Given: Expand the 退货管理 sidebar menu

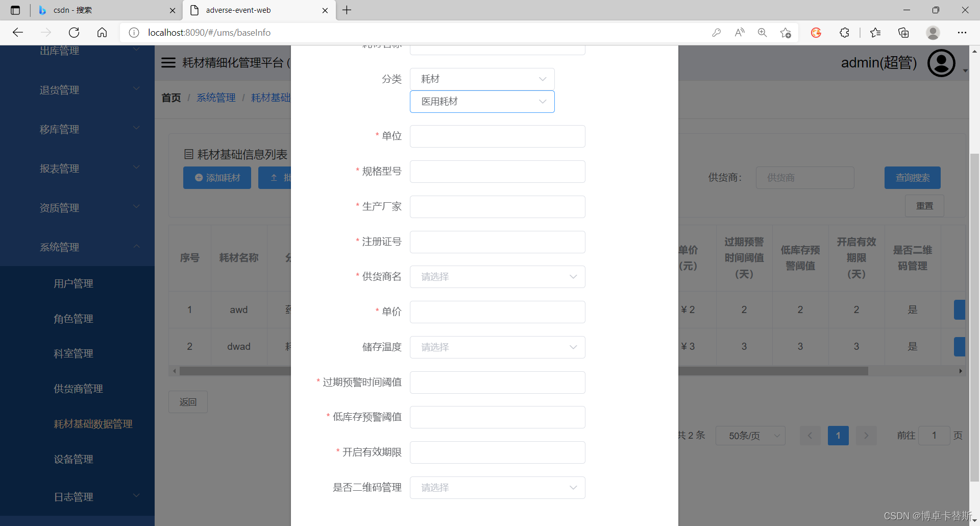Looking at the screenshot, I should [x=77, y=90].
